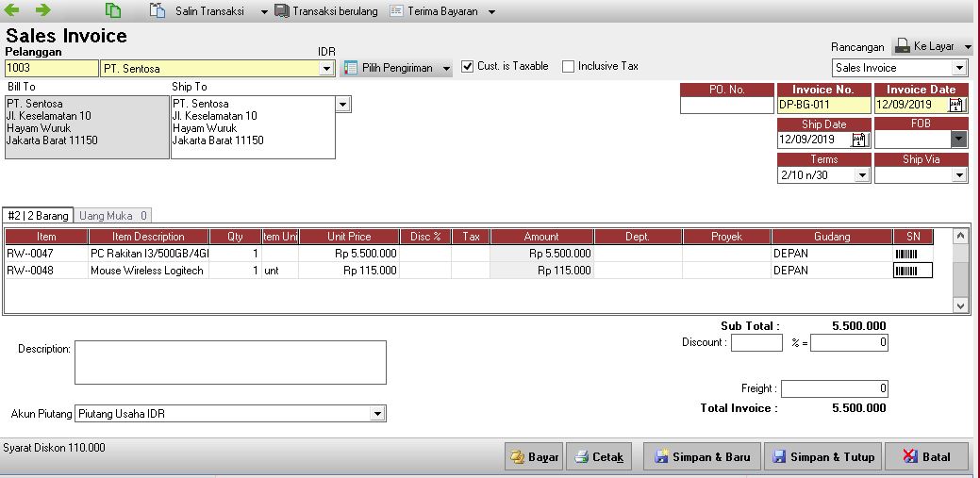980x478 pixels.
Task: Click the unit price Rp 115.000 cell
Action: [349, 271]
